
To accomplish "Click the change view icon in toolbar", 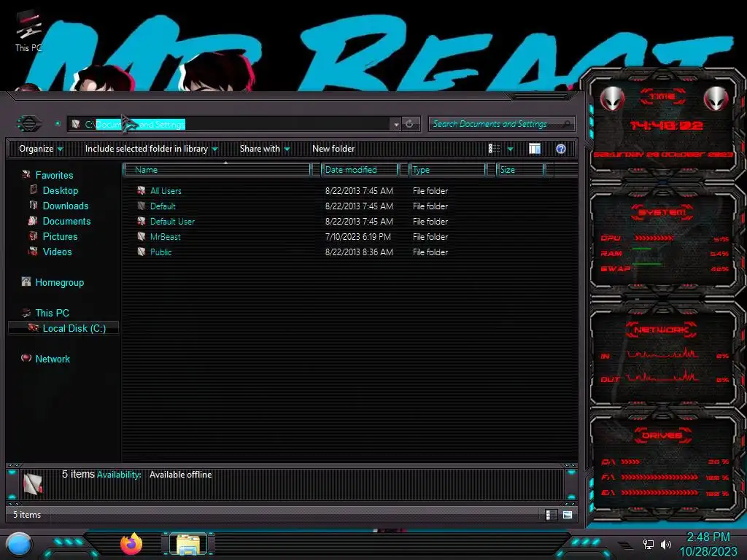I will [x=494, y=149].
